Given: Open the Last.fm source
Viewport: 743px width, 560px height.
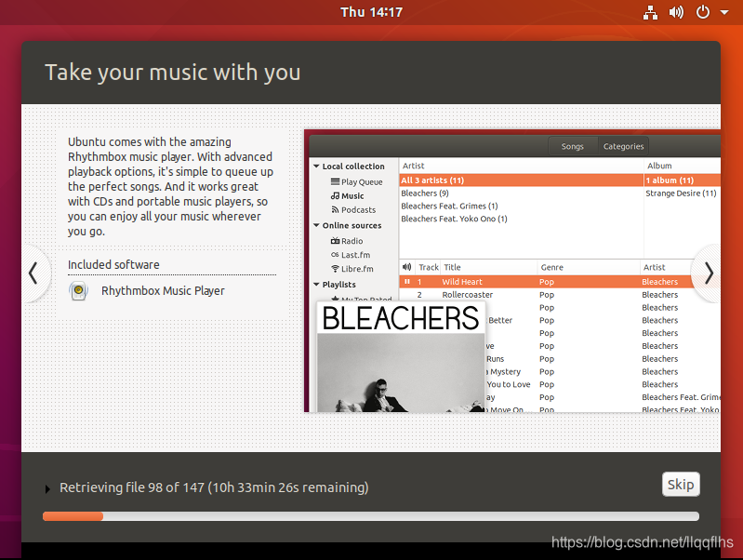Looking at the screenshot, I should (x=351, y=255).
